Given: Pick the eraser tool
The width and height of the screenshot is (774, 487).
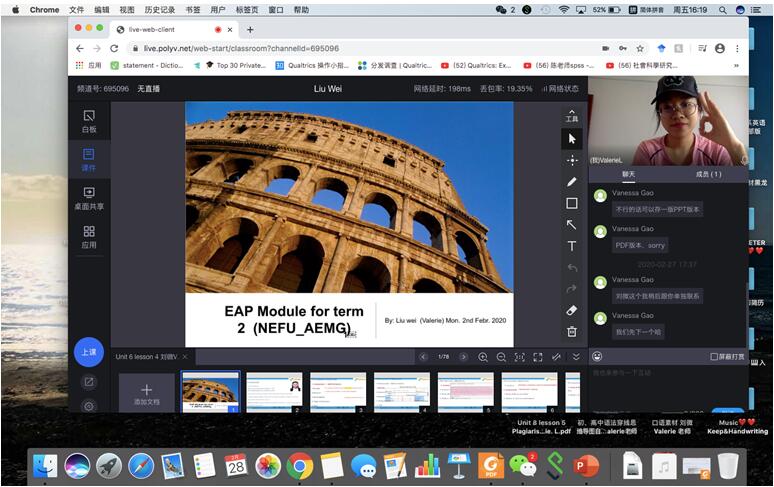Looking at the screenshot, I should pos(572,310).
